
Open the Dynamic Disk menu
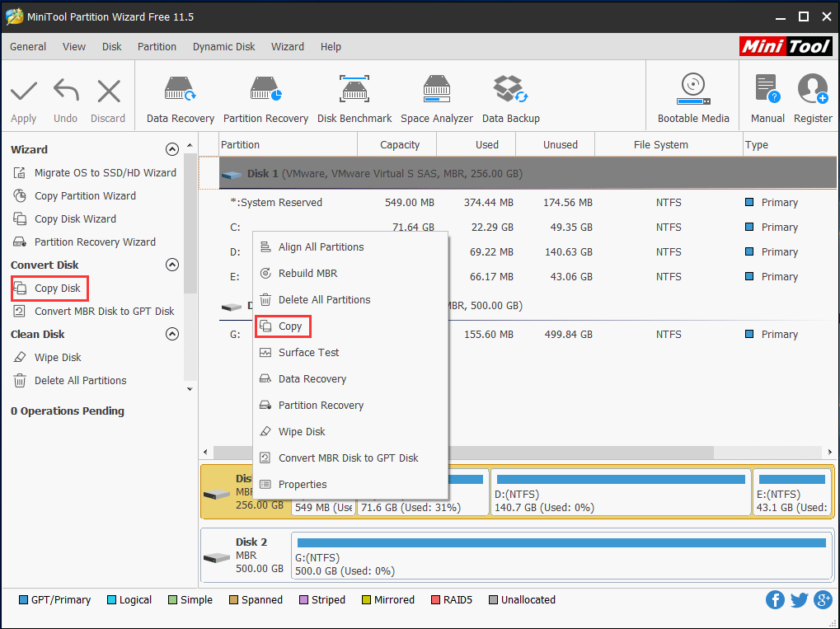(223, 47)
